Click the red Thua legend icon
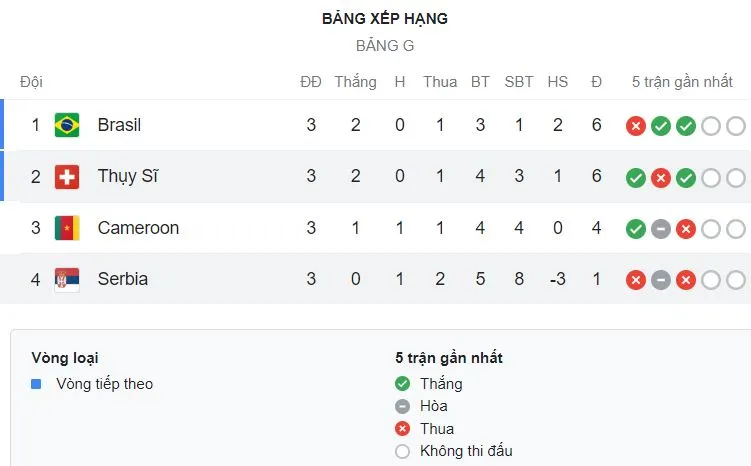 coord(403,429)
